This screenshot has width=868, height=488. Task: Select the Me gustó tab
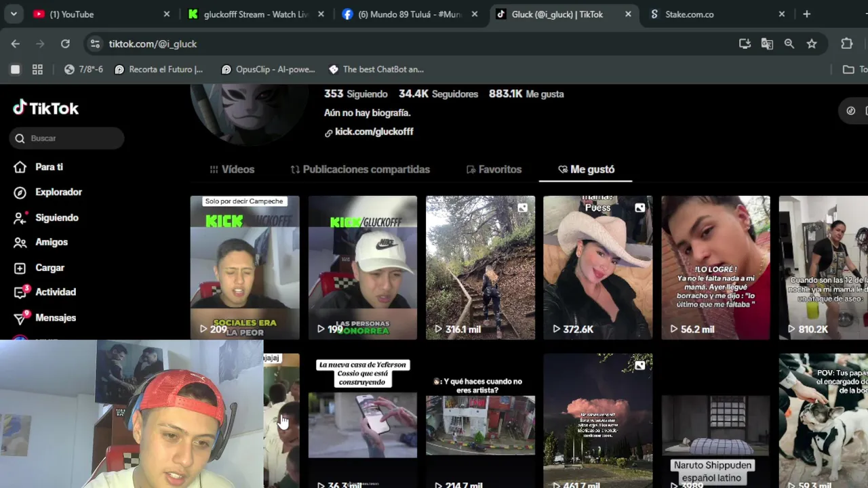point(586,169)
